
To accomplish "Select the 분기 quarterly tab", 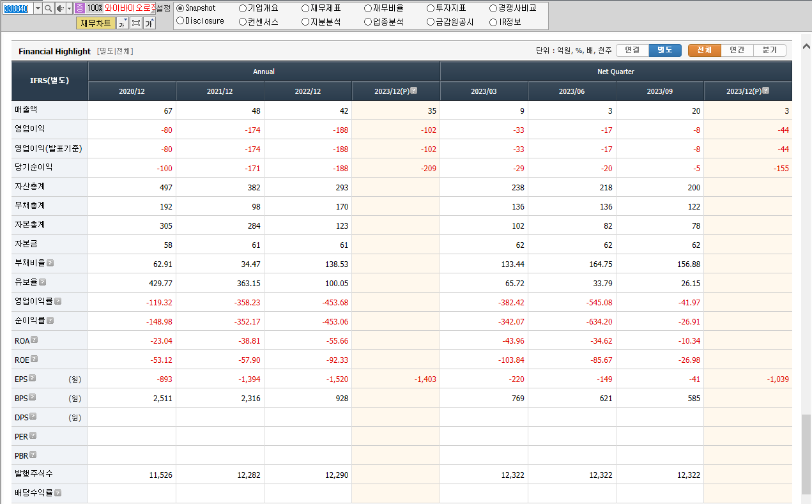I will [770, 50].
